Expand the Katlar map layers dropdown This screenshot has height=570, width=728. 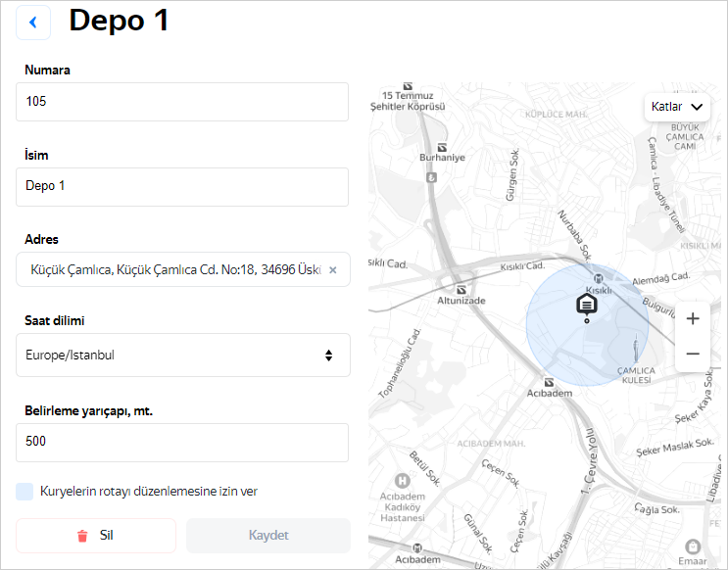[677, 106]
